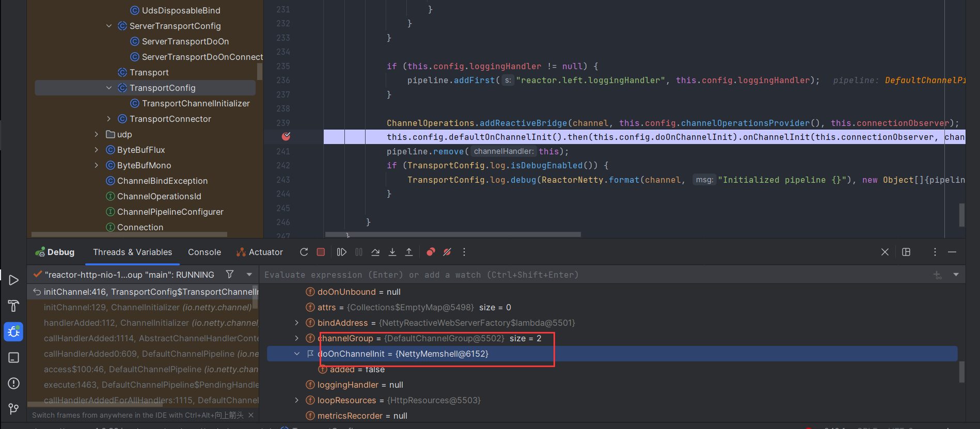Select the Debug tool window title

[x=55, y=252]
